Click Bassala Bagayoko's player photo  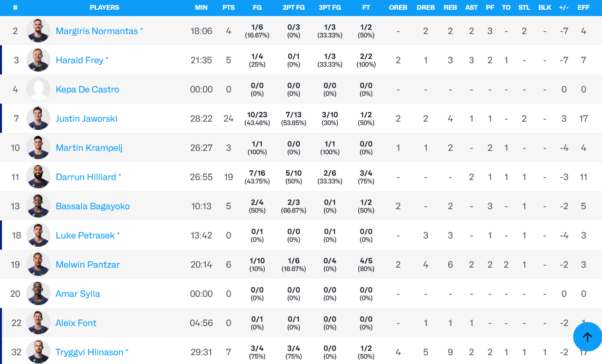38,206
